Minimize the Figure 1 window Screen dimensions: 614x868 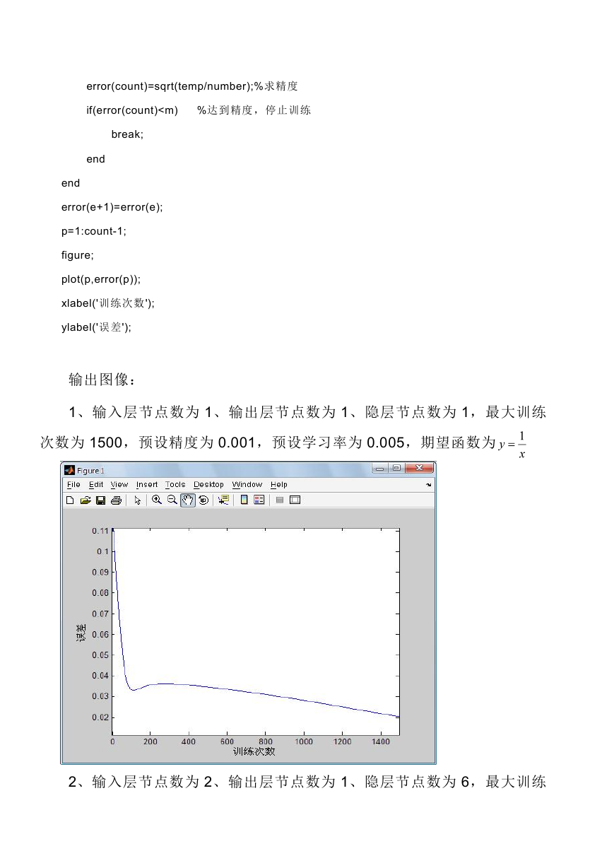click(380, 469)
